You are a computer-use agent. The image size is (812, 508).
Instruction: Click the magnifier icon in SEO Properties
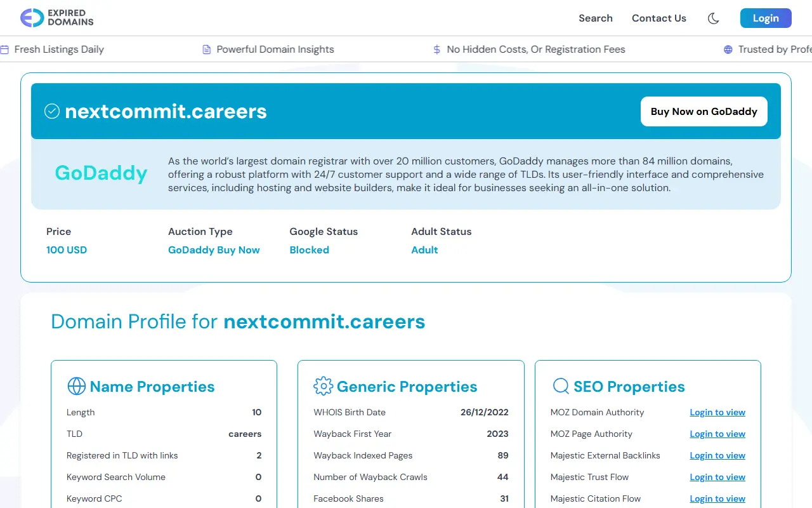tap(560, 386)
